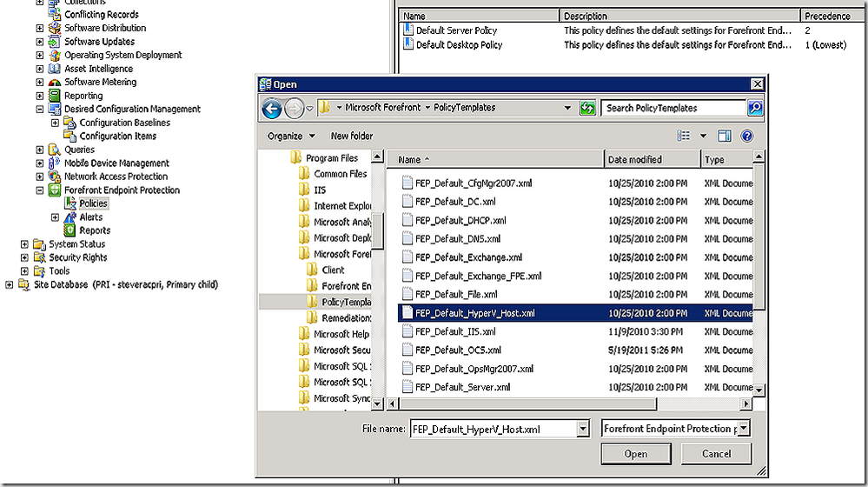Click the Software Distribution icon in tree
868x487 pixels.
[x=54, y=28]
